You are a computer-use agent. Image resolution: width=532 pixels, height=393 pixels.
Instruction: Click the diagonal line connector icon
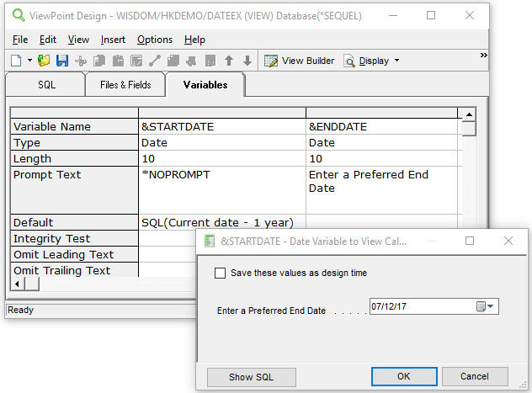point(155,61)
